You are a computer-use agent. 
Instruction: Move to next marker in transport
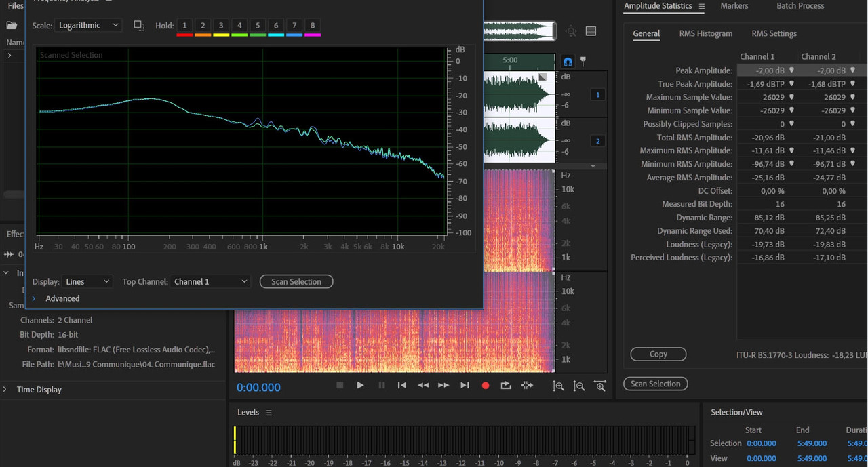click(x=465, y=386)
